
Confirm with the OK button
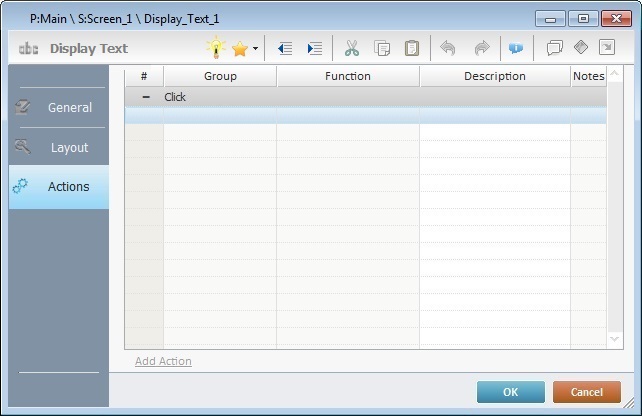pos(510,392)
